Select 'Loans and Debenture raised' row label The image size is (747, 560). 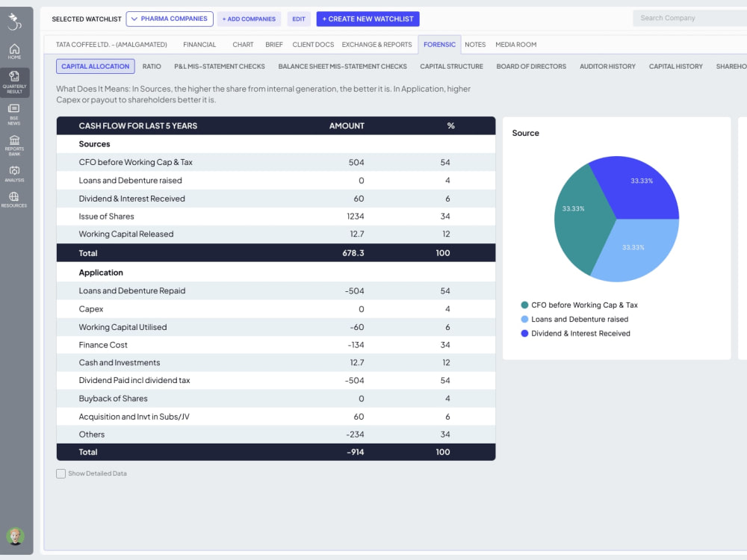[x=130, y=181]
